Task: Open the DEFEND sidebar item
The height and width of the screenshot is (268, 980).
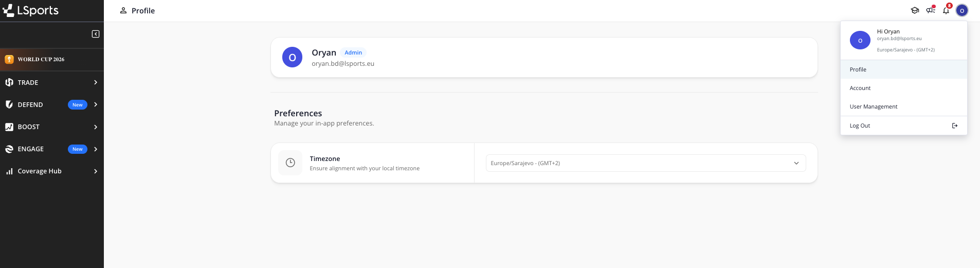Action: tap(52, 104)
